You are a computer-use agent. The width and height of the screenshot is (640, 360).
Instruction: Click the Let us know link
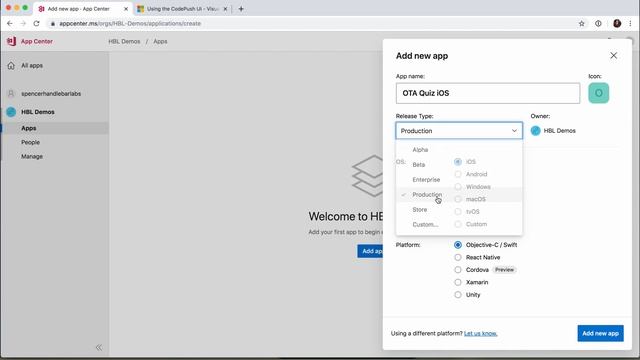tap(480, 333)
